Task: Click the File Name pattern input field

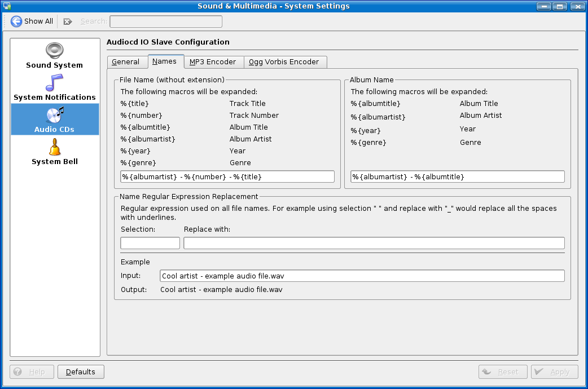Action: pyautogui.click(x=227, y=177)
